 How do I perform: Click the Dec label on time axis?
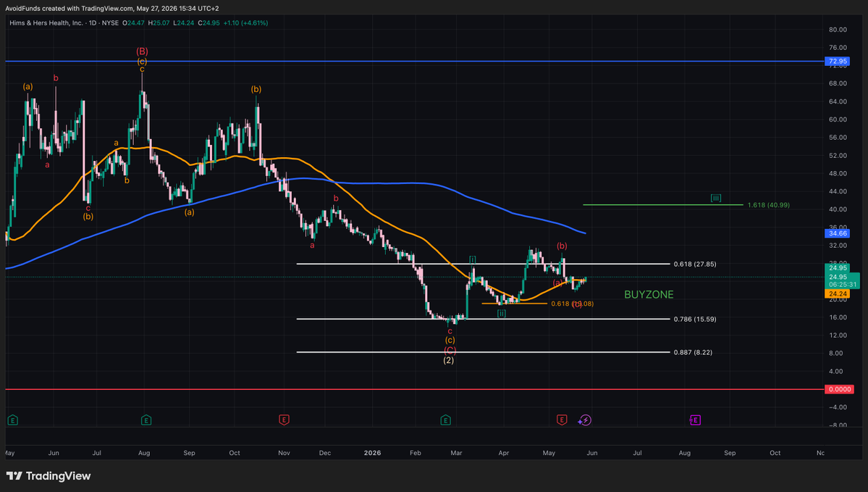[325, 453]
